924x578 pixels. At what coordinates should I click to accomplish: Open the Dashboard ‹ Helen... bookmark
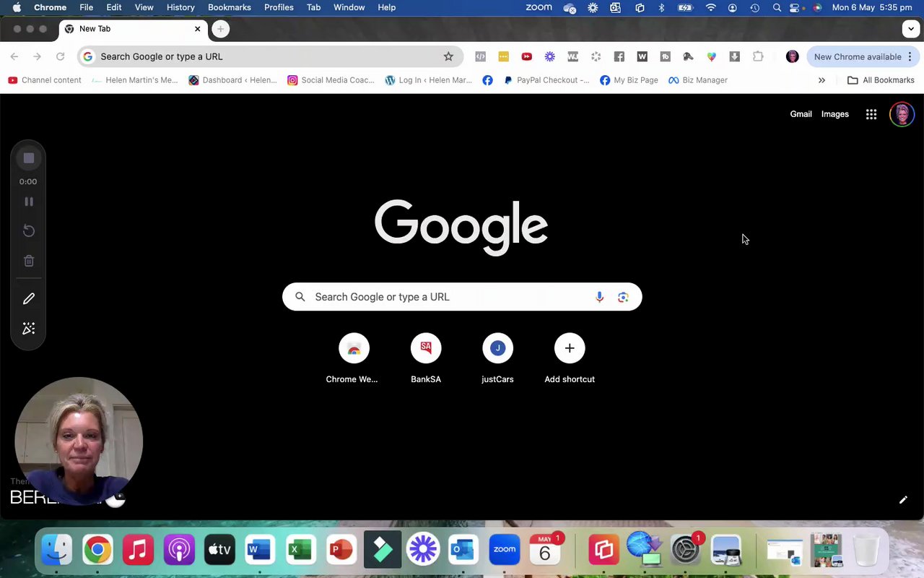232,80
